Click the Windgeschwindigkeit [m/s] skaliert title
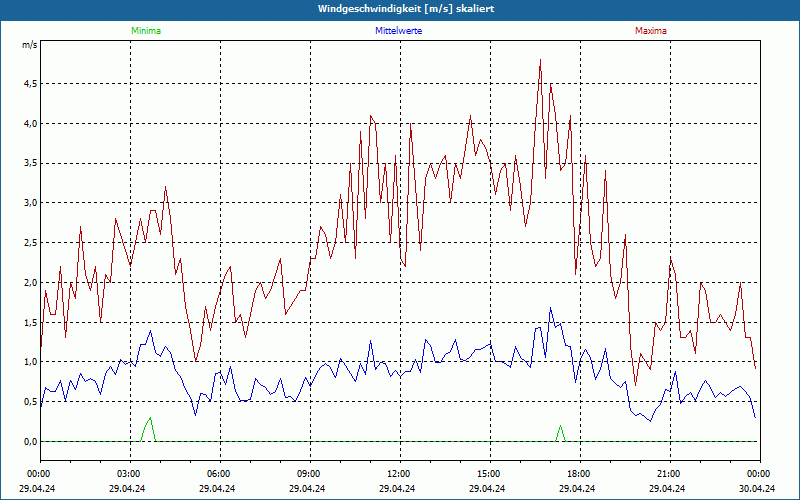Image resolution: width=800 pixels, height=500 pixels. point(406,9)
